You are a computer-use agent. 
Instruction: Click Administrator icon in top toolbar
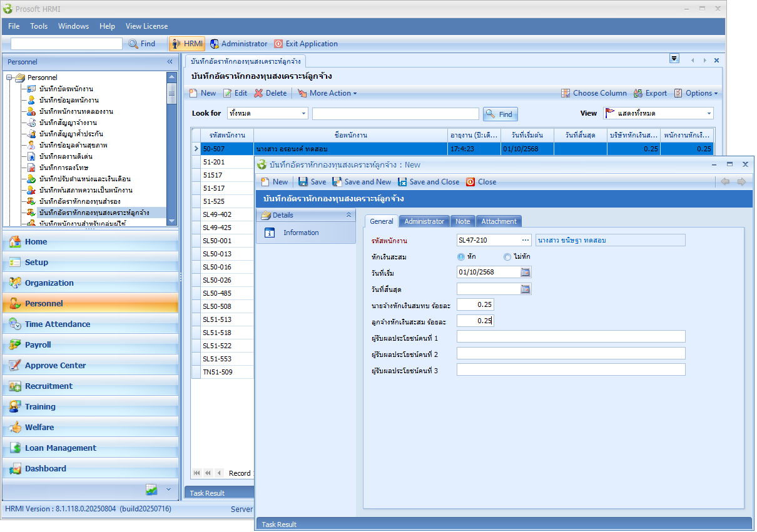coord(215,44)
